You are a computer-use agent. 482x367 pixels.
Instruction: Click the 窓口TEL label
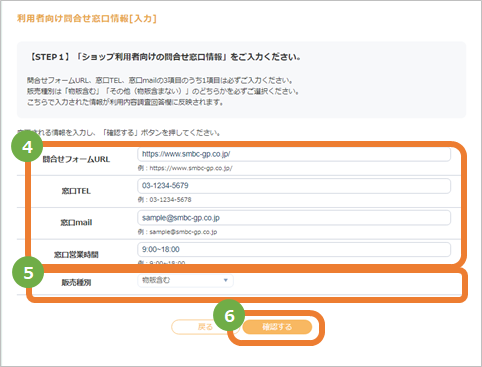76,191
